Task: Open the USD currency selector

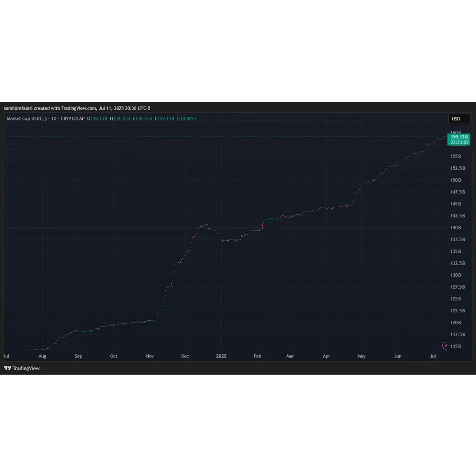Action: (459, 119)
